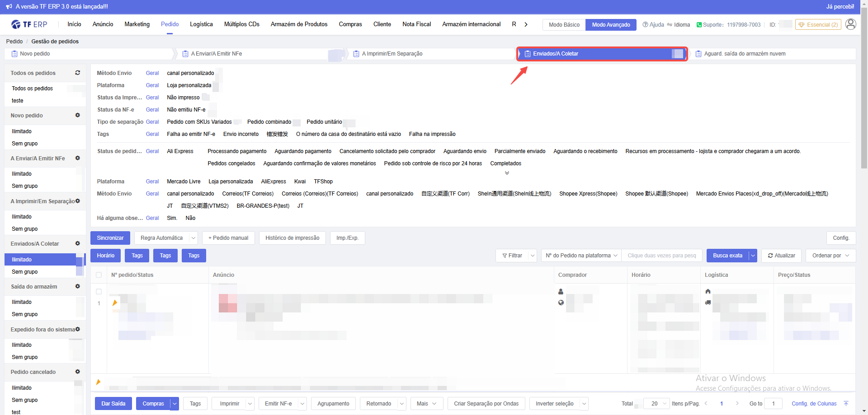Click the Ajuda help icon
The image size is (868, 415).
click(645, 25)
